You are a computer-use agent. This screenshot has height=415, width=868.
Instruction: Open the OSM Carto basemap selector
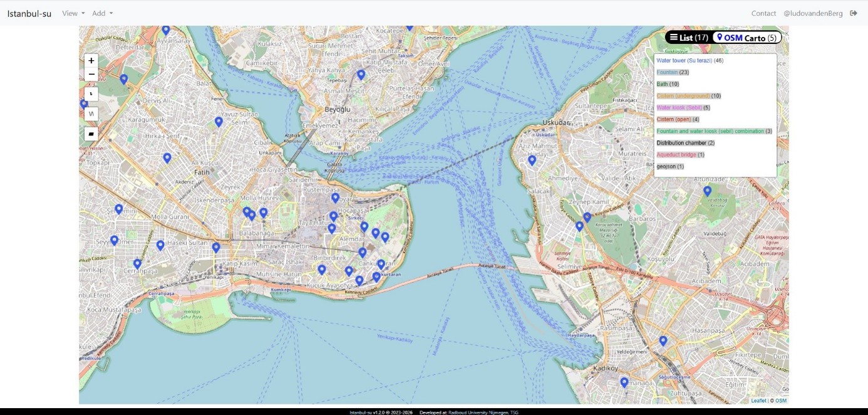click(x=747, y=38)
